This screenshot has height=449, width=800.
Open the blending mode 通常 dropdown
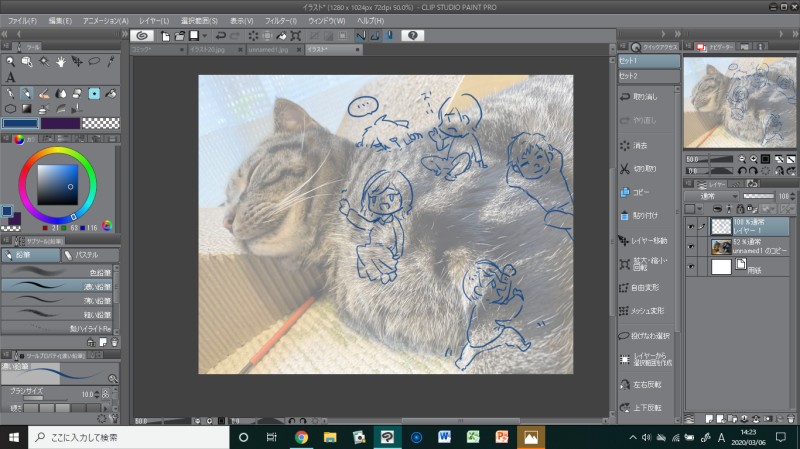point(711,196)
